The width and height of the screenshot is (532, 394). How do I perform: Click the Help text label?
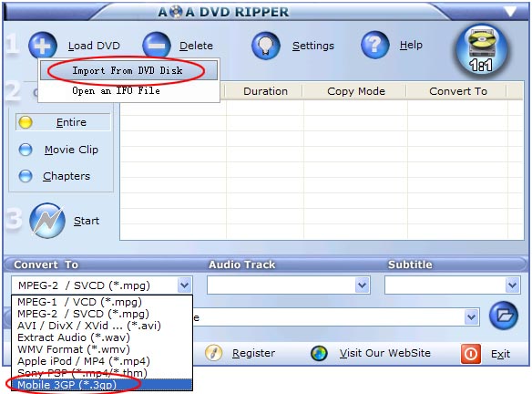pos(411,45)
